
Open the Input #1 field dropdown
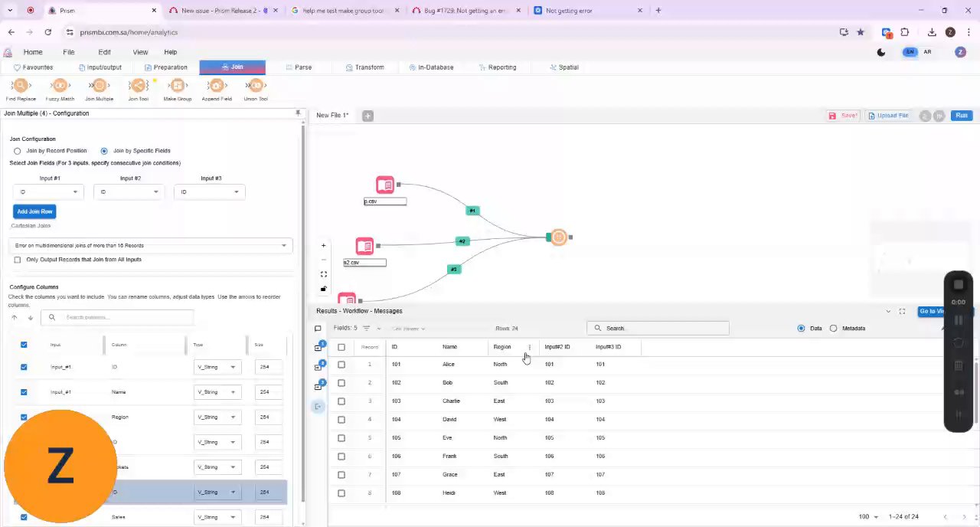pyautogui.click(x=49, y=192)
